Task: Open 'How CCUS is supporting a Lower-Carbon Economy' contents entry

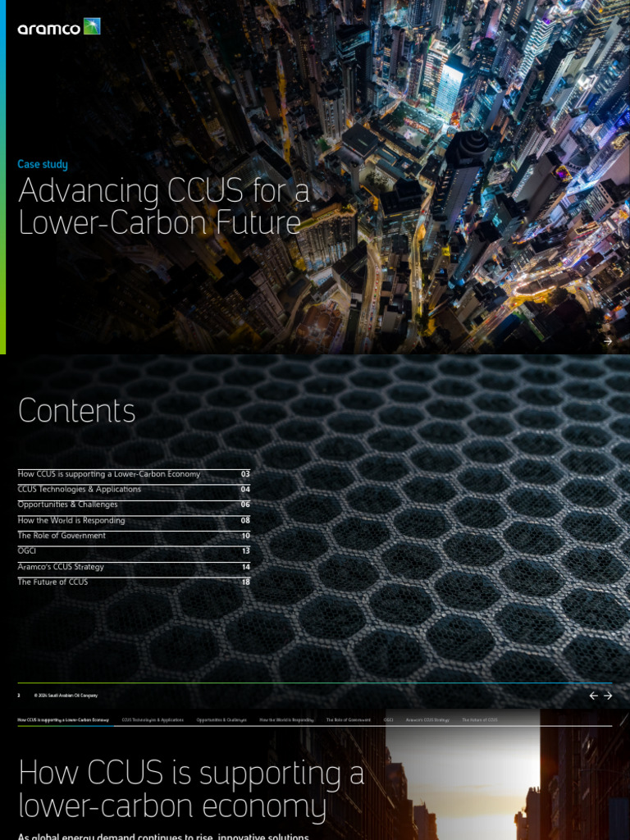Action: [134, 474]
